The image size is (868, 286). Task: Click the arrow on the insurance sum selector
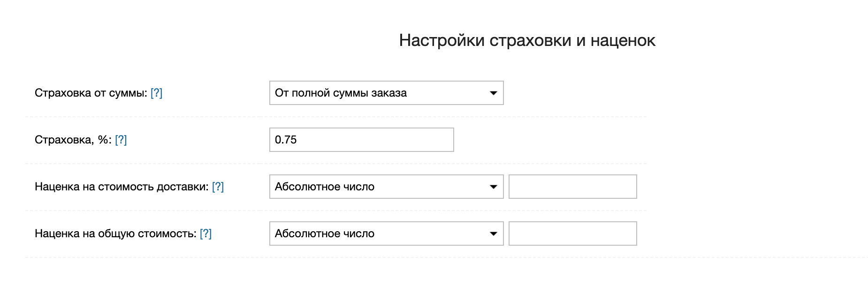tap(493, 93)
